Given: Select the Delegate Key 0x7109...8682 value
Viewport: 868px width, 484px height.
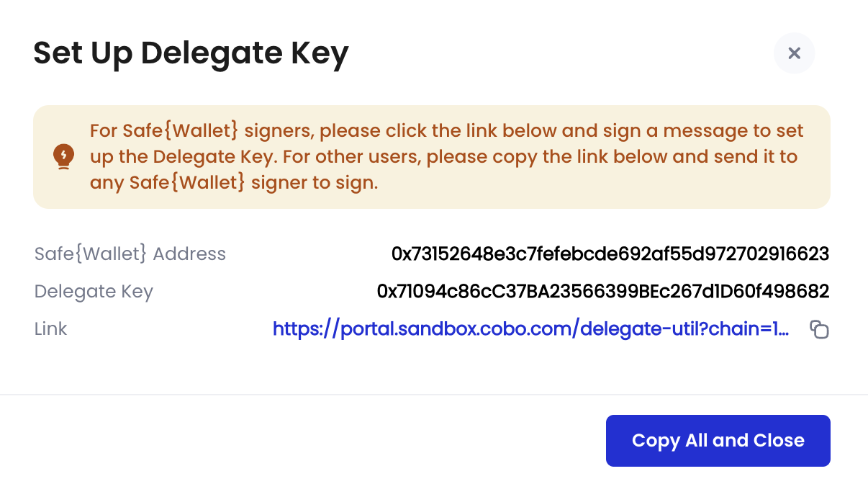Looking at the screenshot, I should 603,292.
